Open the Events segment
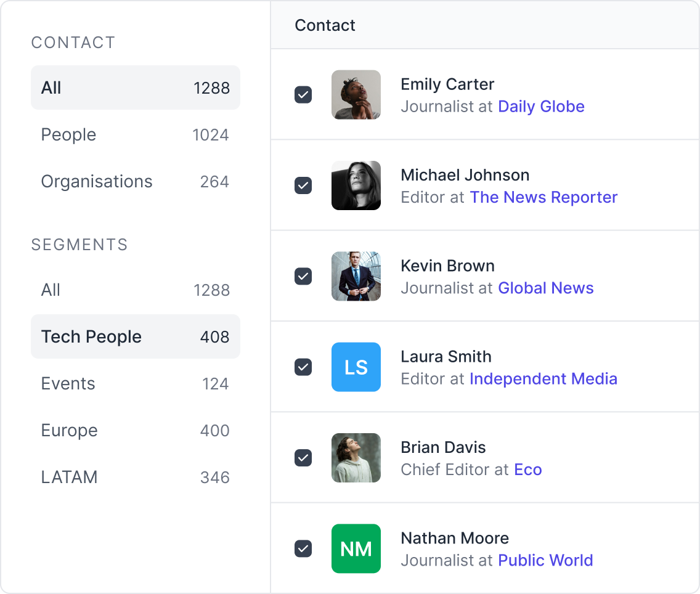 click(x=135, y=383)
